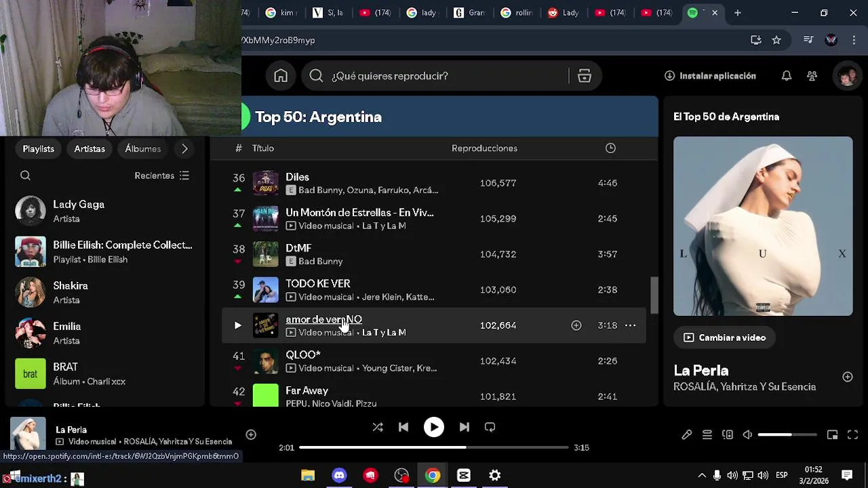Open a new Chrome tab

coord(738,13)
